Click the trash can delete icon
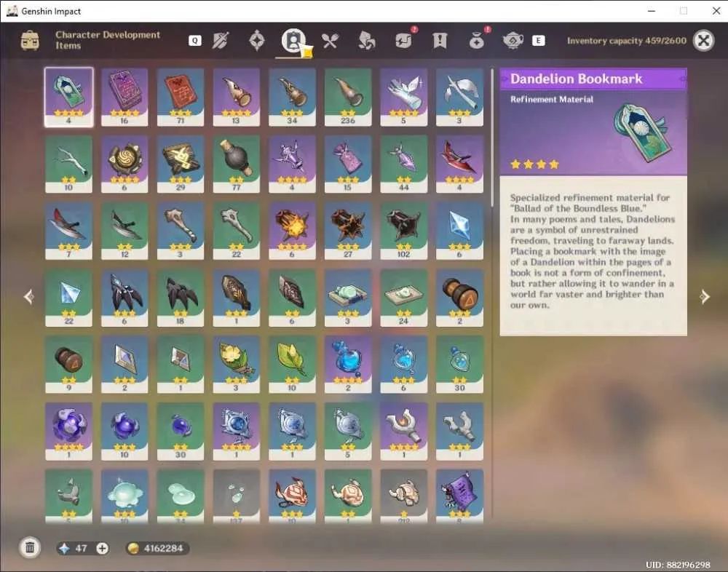 point(30,548)
